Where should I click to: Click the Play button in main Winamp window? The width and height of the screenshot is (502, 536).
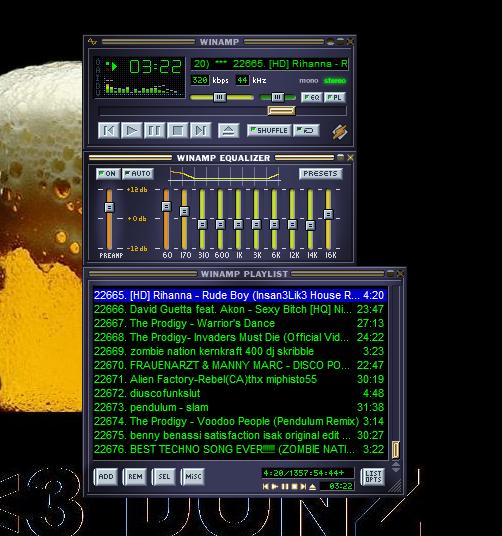[x=132, y=131]
